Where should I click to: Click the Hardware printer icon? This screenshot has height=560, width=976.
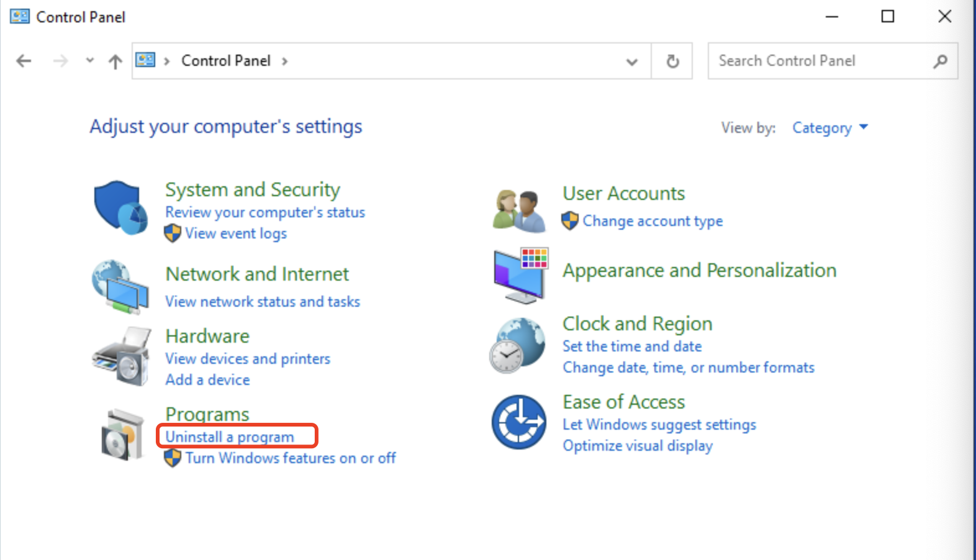[x=122, y=357]
